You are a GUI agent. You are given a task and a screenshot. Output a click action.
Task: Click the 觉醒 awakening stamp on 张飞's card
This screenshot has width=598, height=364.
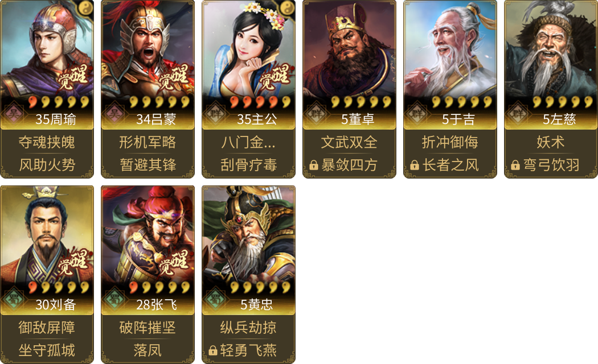point(174,263)
